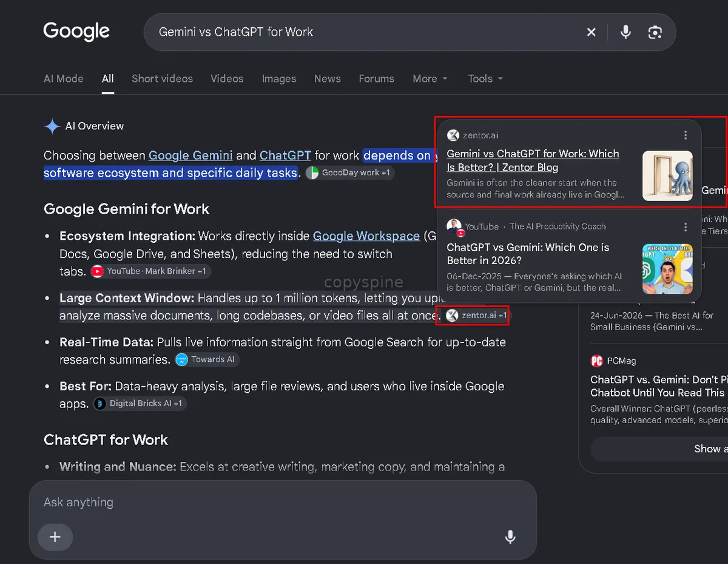Click the zentor.ai favicon in popup card
Image resolution: width=728 pixels, height=564 pixels.
click(453, 135)
